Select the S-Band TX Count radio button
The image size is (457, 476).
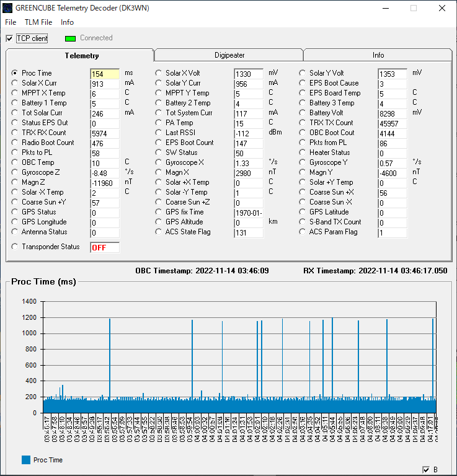(x=302, y=222)
